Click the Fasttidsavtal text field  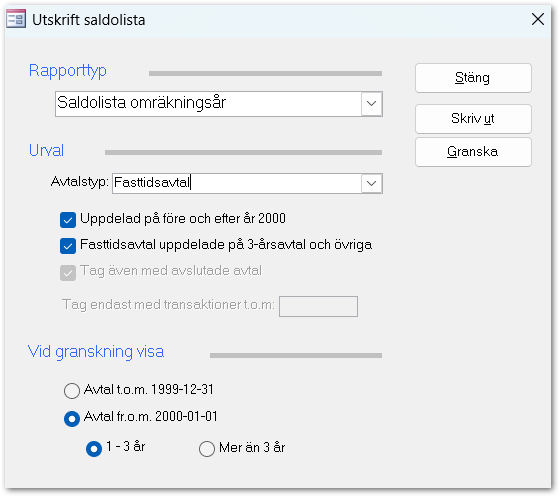(x=236, y=184)
